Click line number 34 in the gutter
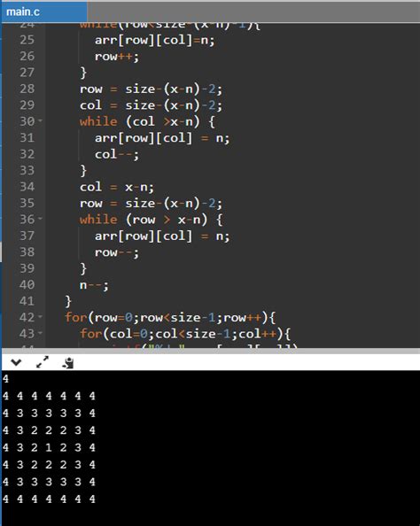Screen dimensions: 420x526 [x=27, y=187]
